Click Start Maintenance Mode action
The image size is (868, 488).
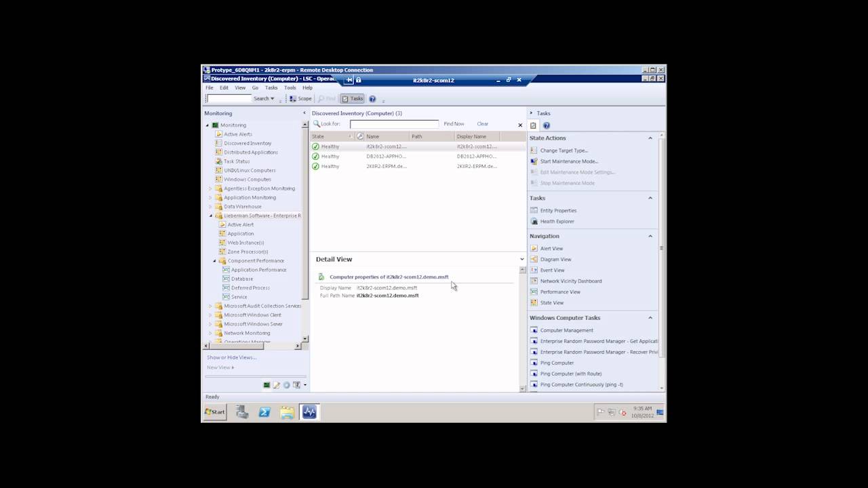point(569,161)
